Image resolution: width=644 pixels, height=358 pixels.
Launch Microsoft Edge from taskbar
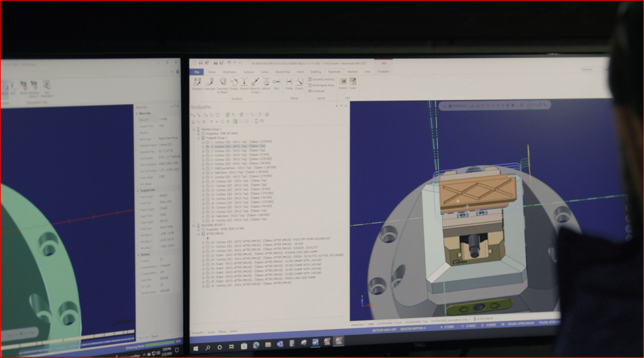tap(257, 345)
